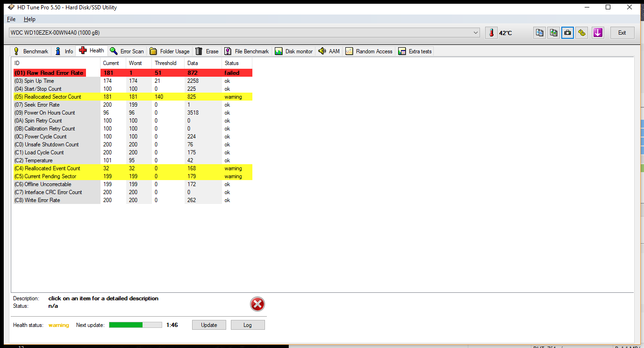Select the (05) Reallocated Sector Count row
This screenshot has height=348, width=644.
tap(133, 97)
